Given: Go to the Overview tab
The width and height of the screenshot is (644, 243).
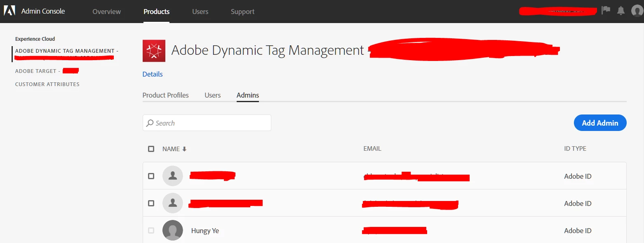Looking at the screenshot, I should [x=107, y=12].
